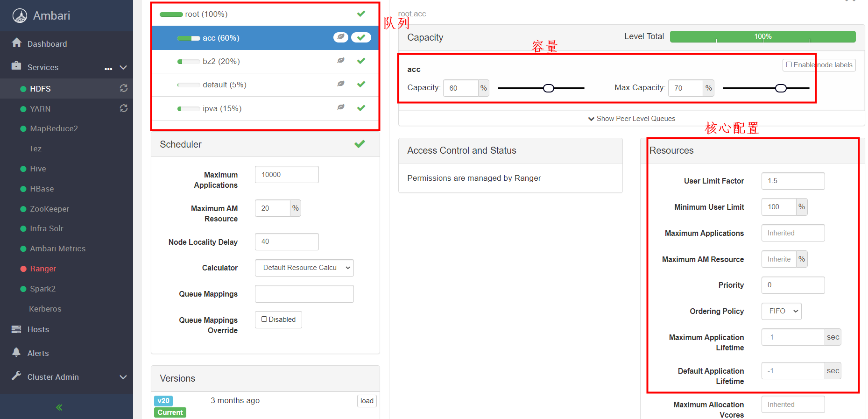Expand Show Peer Level Queues

(x=632, y=119)
